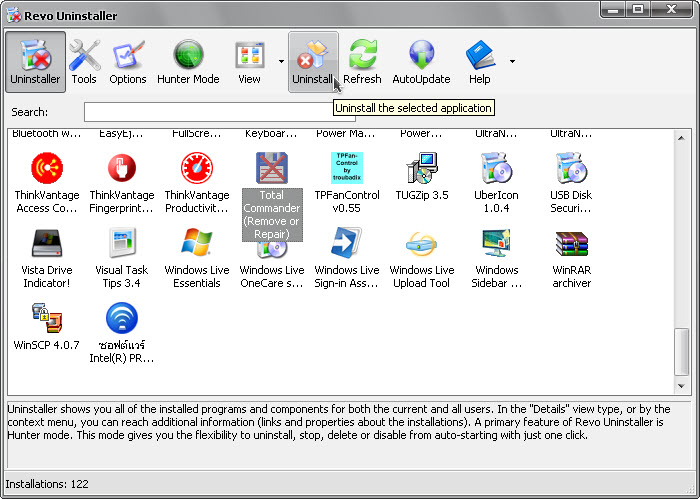Select UberIcon 1.0.4 program icon
This screenshot has width=700, height=499.
(497, 168)
